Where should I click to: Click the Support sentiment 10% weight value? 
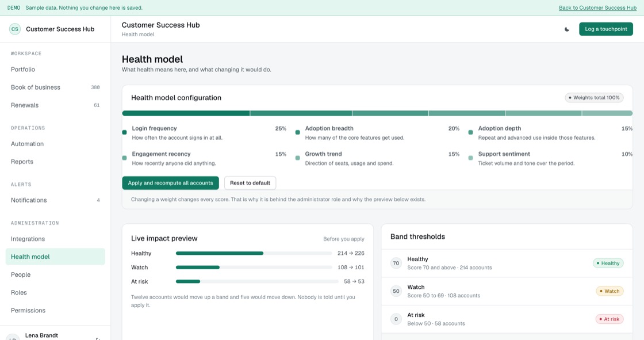coord(627,154)
